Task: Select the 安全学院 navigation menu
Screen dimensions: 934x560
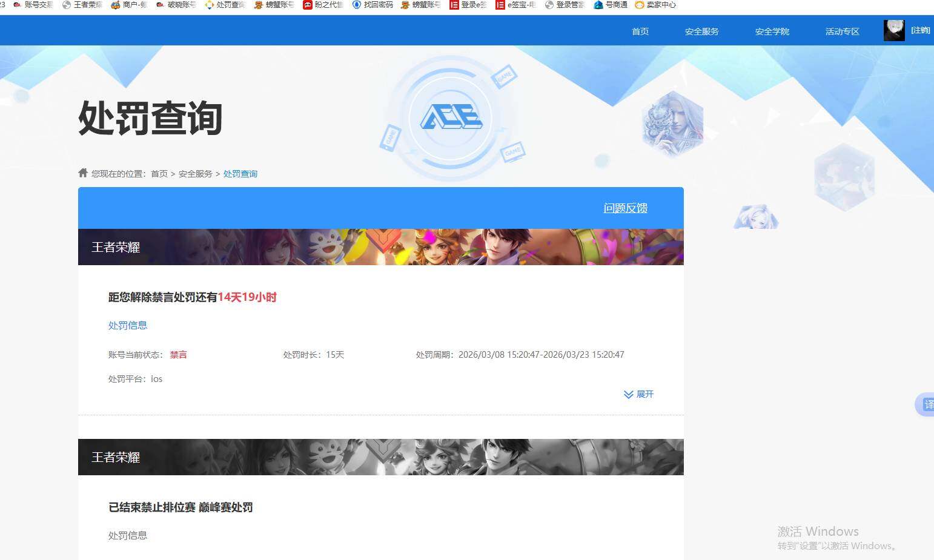Action: [772, 31]
